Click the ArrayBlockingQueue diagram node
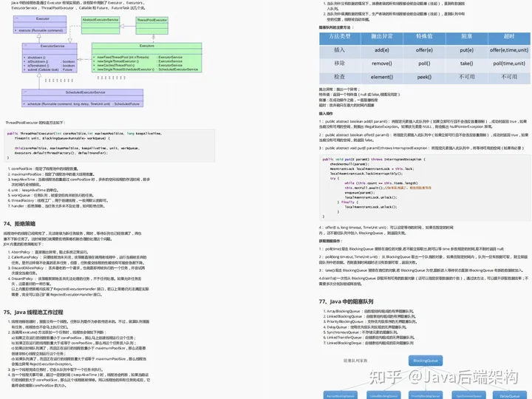The height and width of the screenshot is (399, 532). pyautogui.click(x=341, y=395)
